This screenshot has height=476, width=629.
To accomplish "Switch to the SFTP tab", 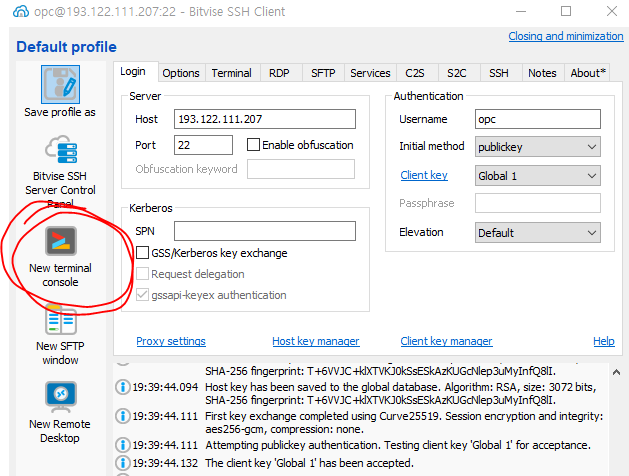I will pyautogui.click(x=323, y=73).
